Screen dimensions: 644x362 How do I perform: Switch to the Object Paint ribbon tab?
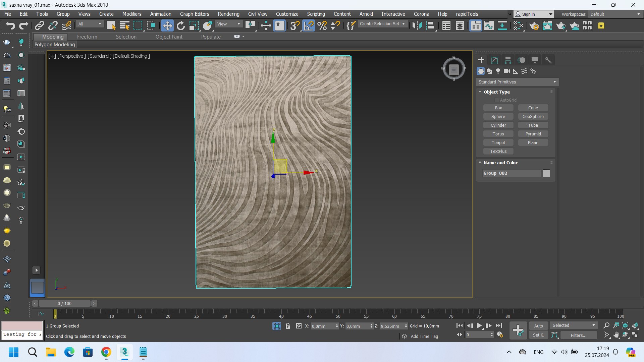(x=169, y=37)
